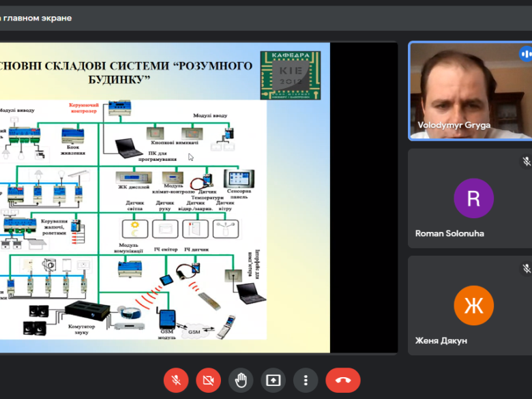Click the blue audio indicator on Volodymyr's tile
Viewport: 532px width, 399px height.
(525, 54)
